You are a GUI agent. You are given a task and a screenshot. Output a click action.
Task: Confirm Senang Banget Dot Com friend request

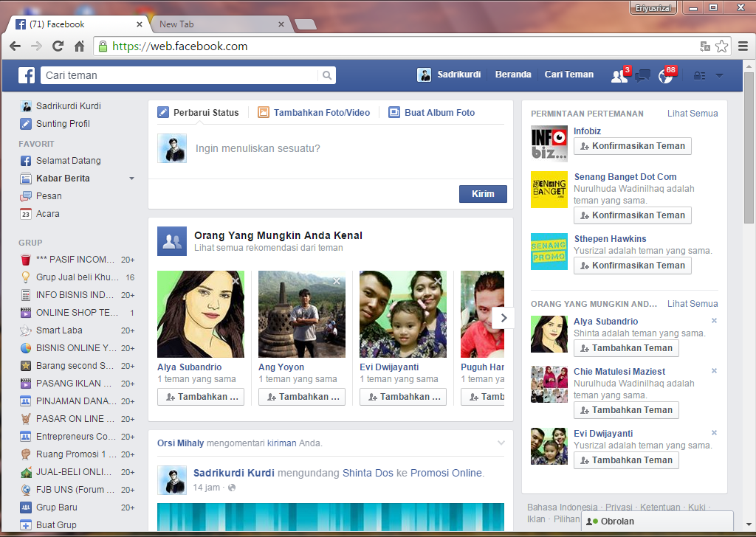click(632, 215)
